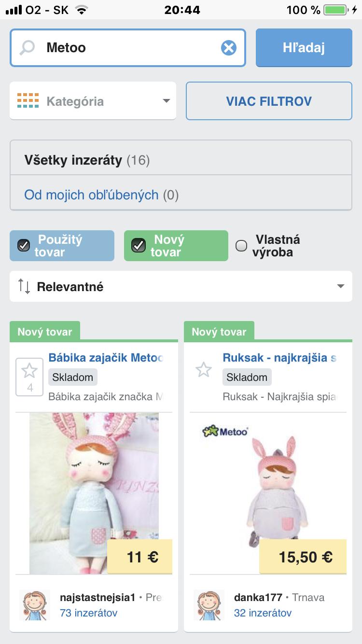Uncheck the Nový tovar filter
362x644 pixels.
click(139, 246)
